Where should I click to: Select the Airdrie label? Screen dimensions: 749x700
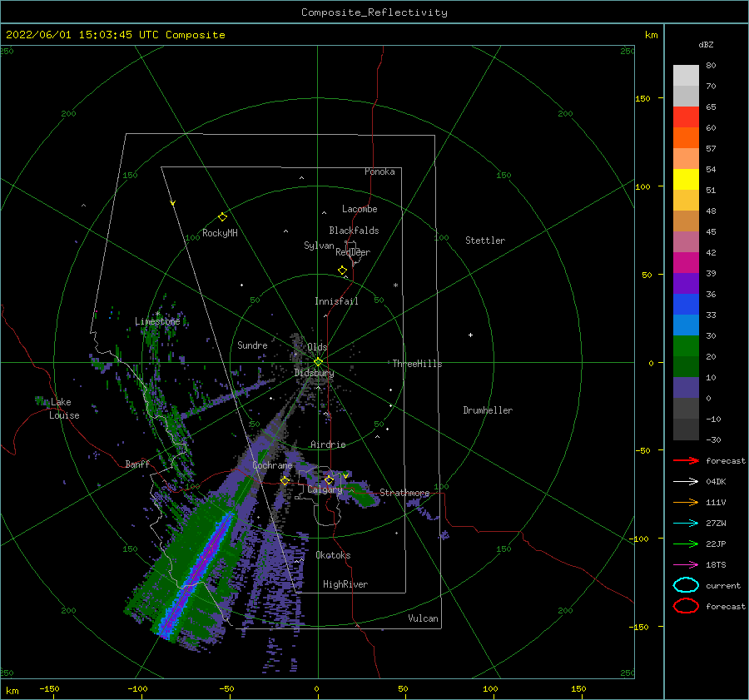328,444
